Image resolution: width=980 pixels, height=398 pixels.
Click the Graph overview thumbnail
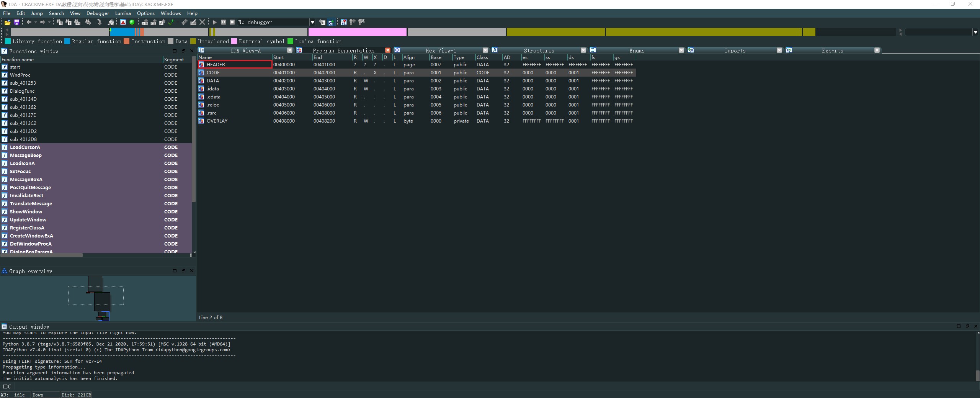click(98, 298)
